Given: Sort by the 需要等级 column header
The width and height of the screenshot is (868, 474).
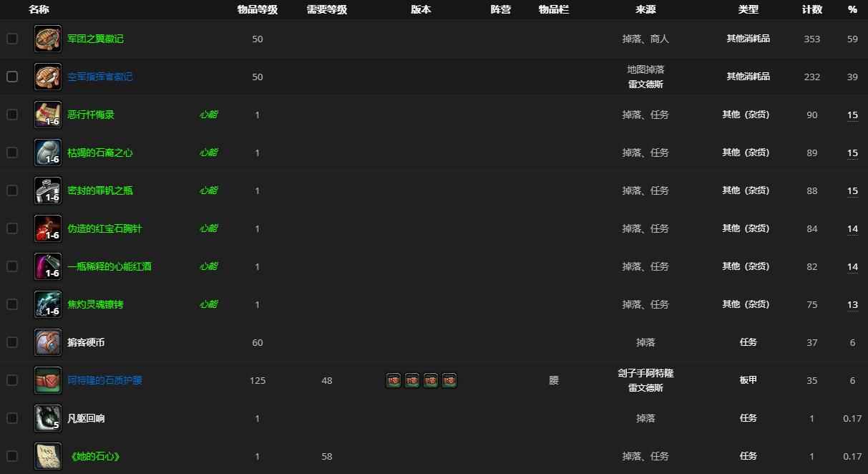Looking at the screenshot, I should pos(327,10).
